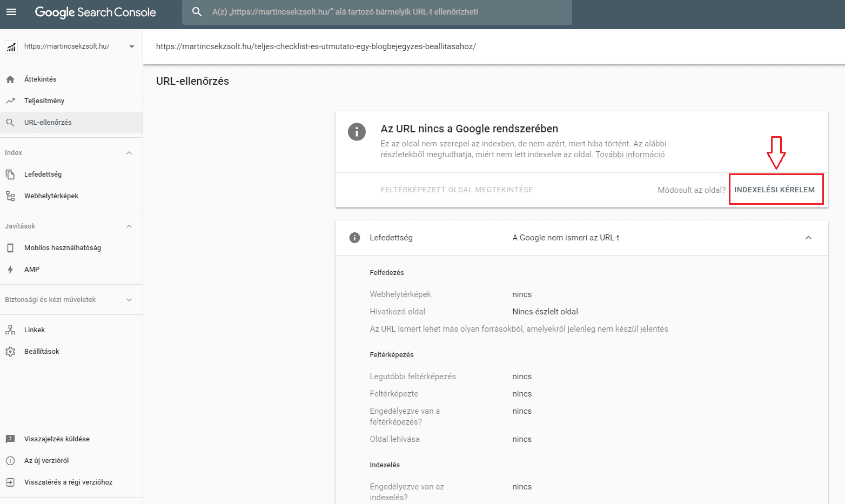Open the property selector dropdown arrow
Image resolution: width=845 pixels, height=504 pixels.
132,46
